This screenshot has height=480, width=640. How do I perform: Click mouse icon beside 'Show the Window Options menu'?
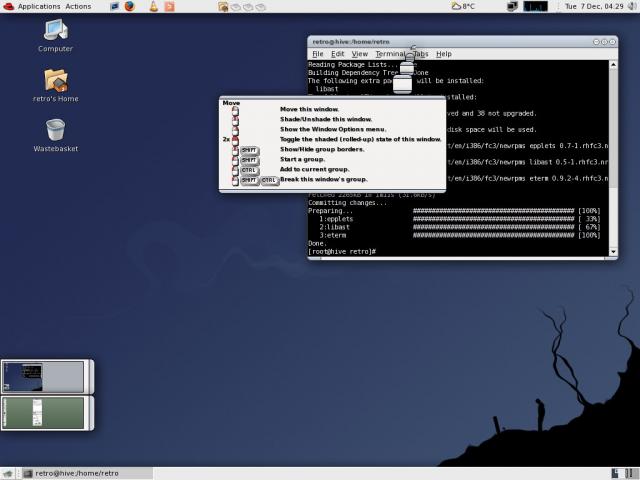235,130
